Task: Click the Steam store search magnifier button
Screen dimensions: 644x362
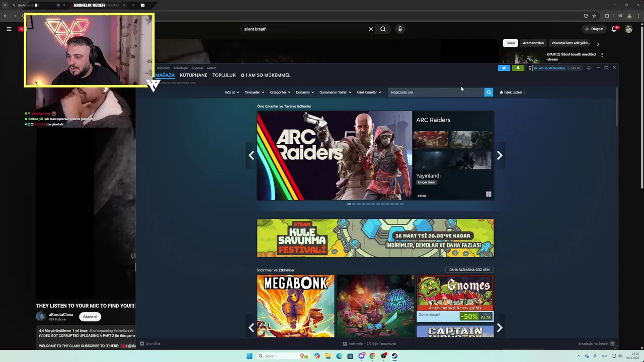Action: click(x=489, y=92)
